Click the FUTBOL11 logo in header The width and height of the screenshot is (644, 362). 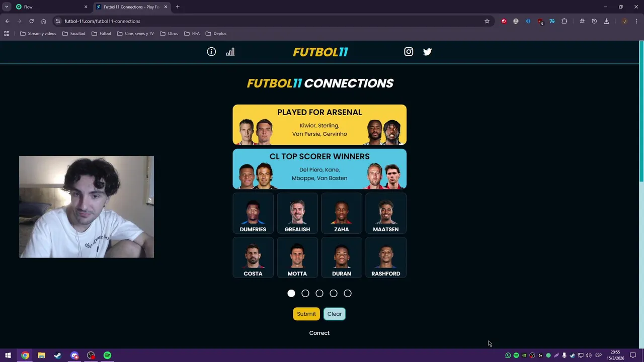320,52
